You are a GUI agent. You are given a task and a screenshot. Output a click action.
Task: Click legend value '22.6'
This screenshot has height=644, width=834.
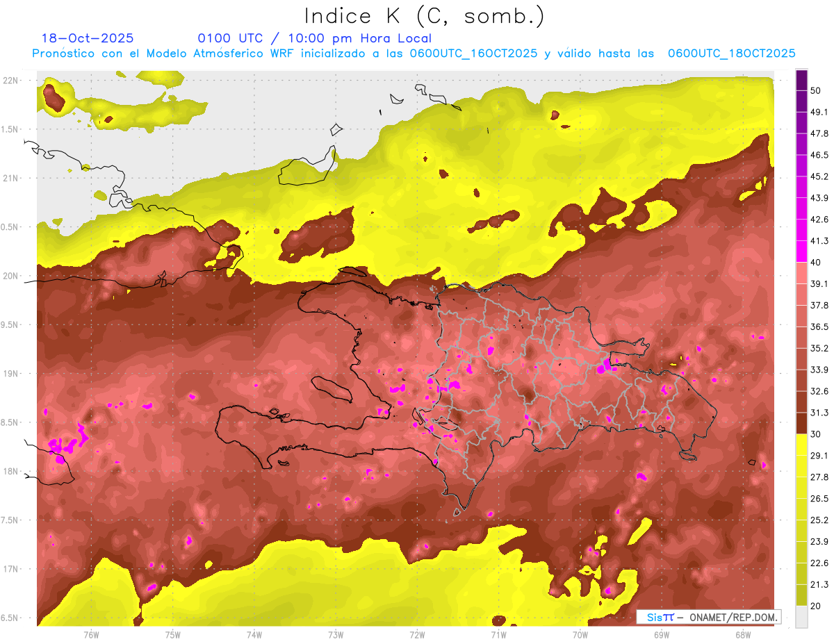pos(819,563)
